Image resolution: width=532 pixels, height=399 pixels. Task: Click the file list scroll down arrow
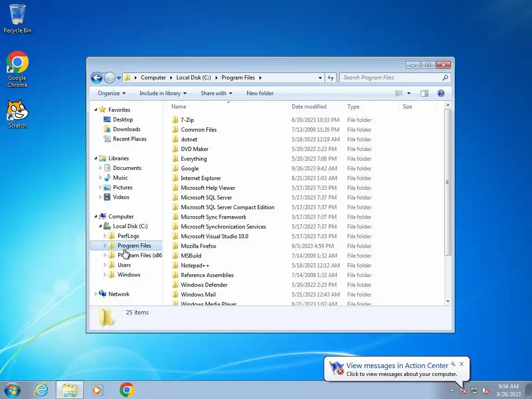448,301
